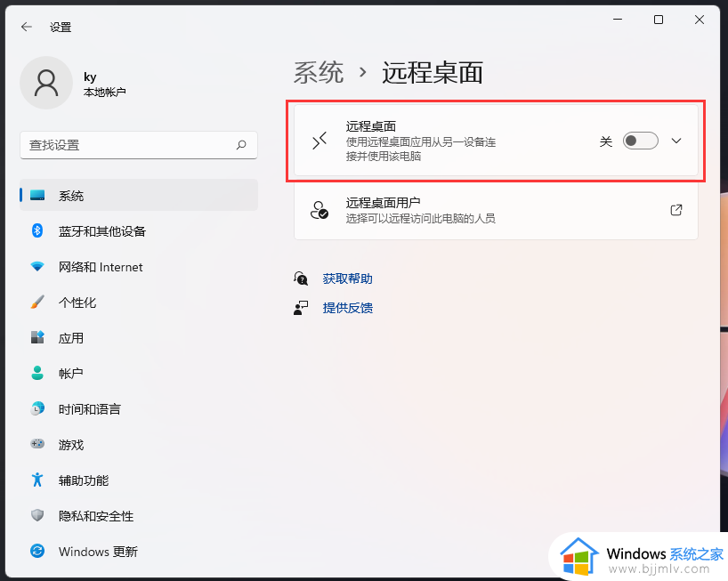Minimize the 设置 window
Screen dimensions: 728x581
coord(618,20)
